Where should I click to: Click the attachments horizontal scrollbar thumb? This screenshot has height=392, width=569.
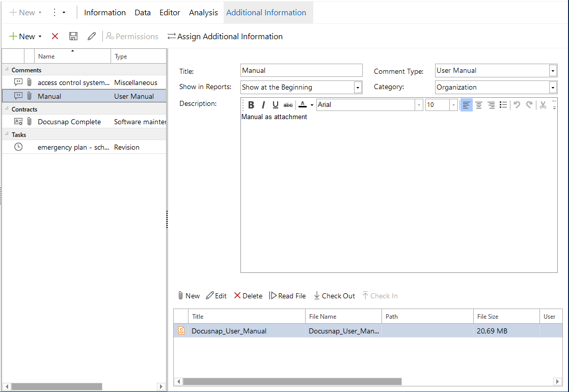click(x=292, y=381)
